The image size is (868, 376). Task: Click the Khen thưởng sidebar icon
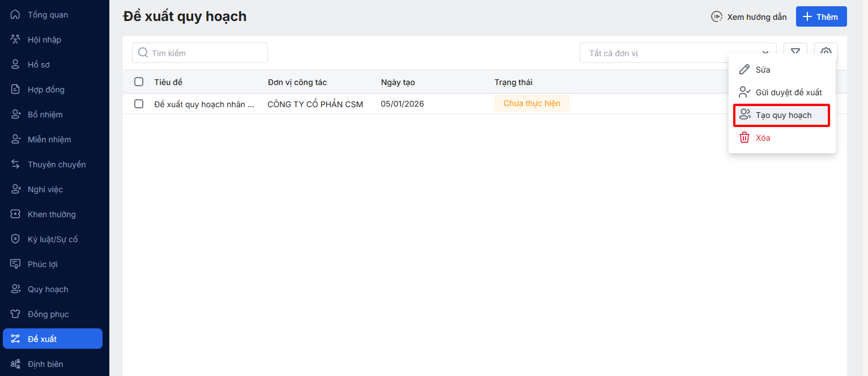16,214
